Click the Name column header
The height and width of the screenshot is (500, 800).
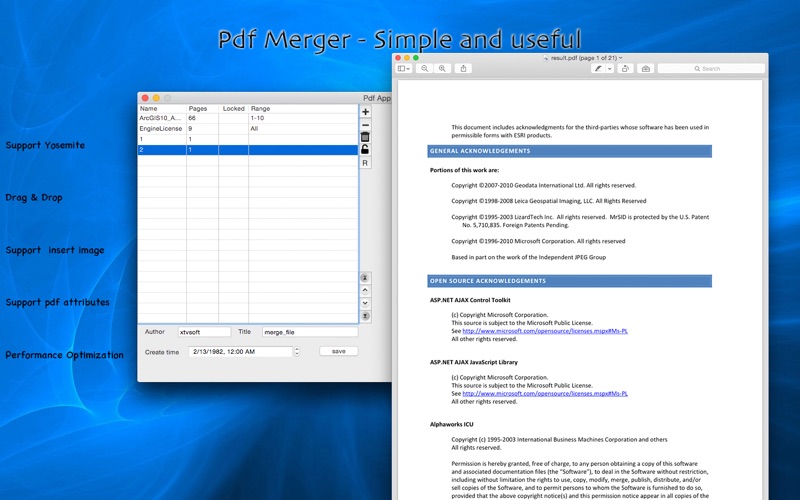tap(162, 109)
